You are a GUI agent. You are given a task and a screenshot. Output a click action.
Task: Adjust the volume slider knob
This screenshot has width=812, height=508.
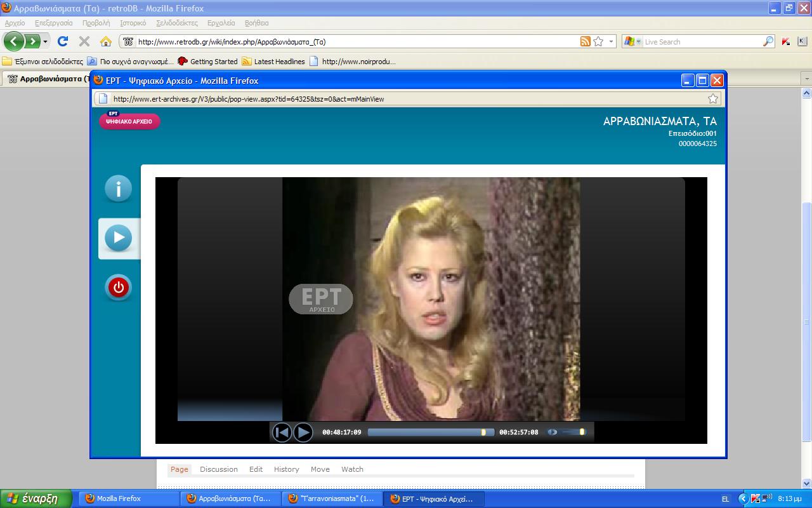point(582,432)
